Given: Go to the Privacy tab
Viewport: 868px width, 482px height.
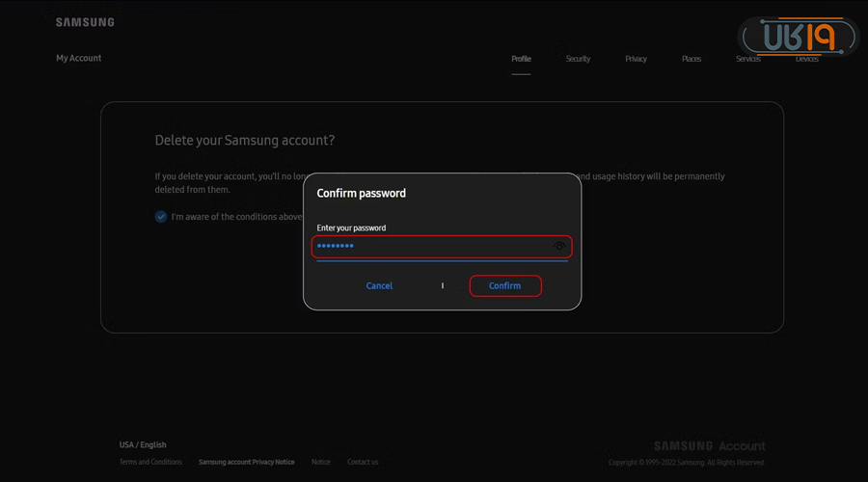Looking at the screenshot, I should [636, 59].
